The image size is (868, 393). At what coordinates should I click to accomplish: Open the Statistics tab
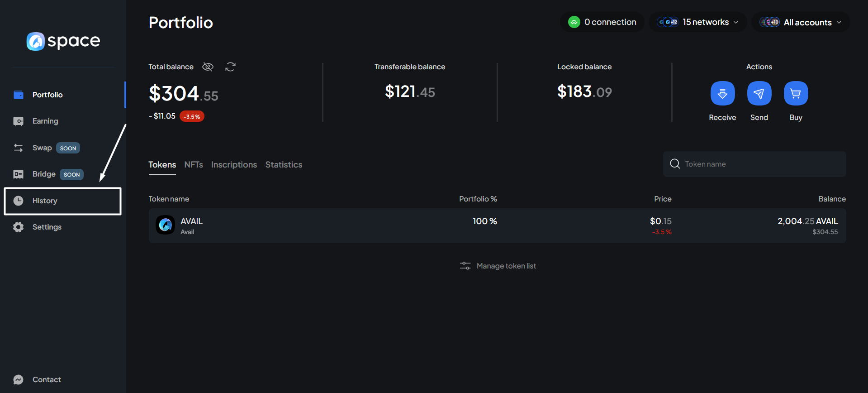point(284,165)
